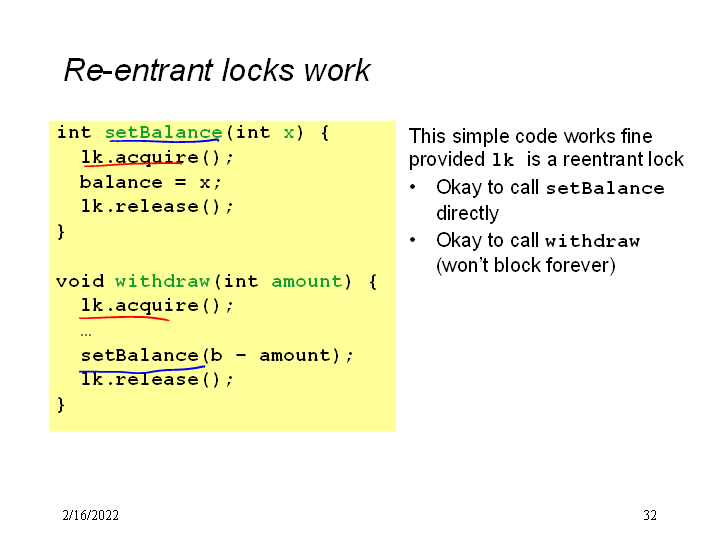This screenshot has height=540, width=720.
Task: Click the text "This simple code works fine"
Action: [530, 136]
